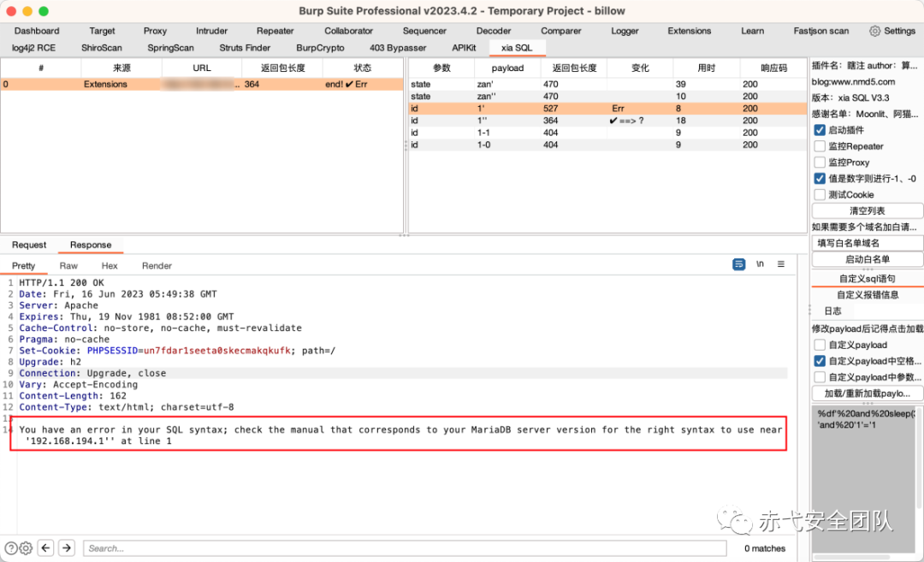
Task: Select the Extensions row in request table
Action: coord(202,84)
